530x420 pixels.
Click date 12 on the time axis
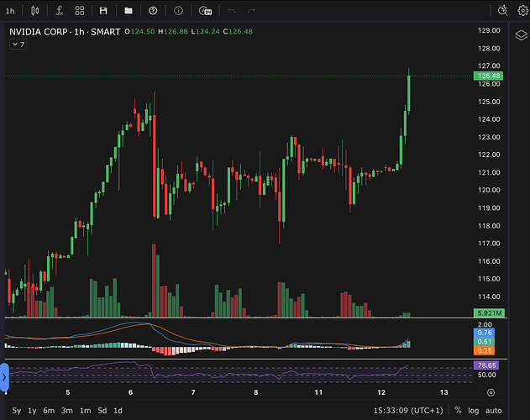coord(381,392)
